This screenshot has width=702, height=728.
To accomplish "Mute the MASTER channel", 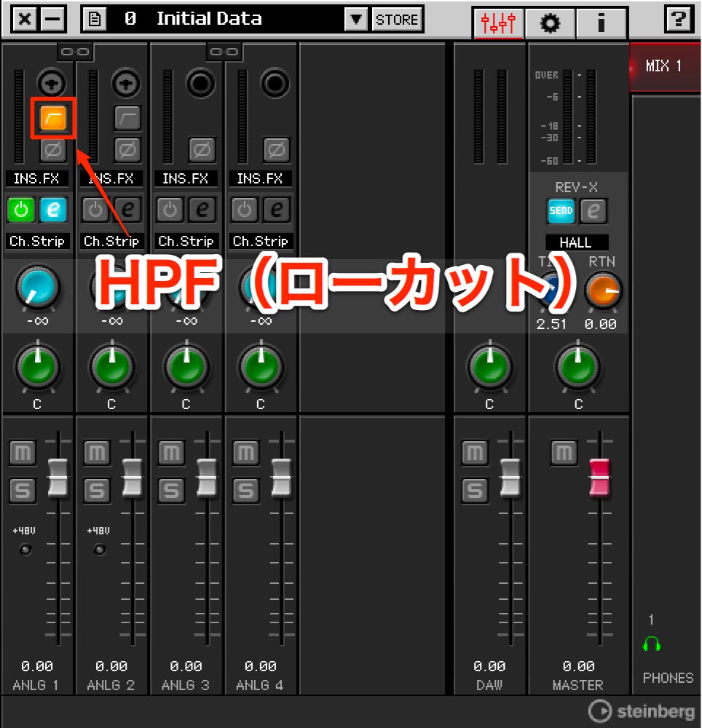I will tap(564, 453).
